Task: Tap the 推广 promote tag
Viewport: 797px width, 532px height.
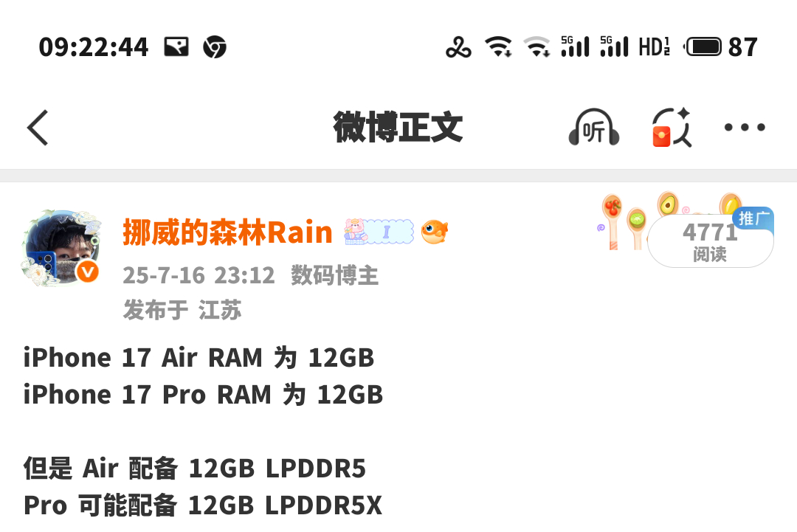Action: [753, 218]
